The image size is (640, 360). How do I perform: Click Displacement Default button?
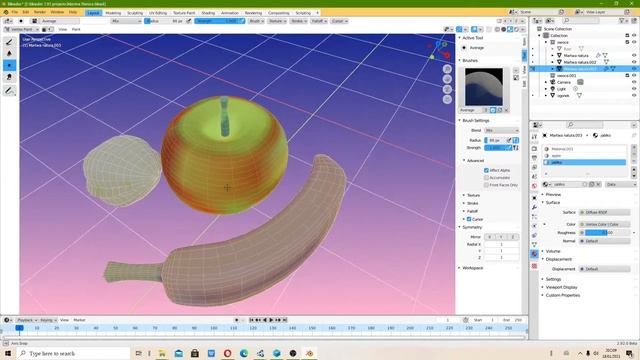[604, 269]
